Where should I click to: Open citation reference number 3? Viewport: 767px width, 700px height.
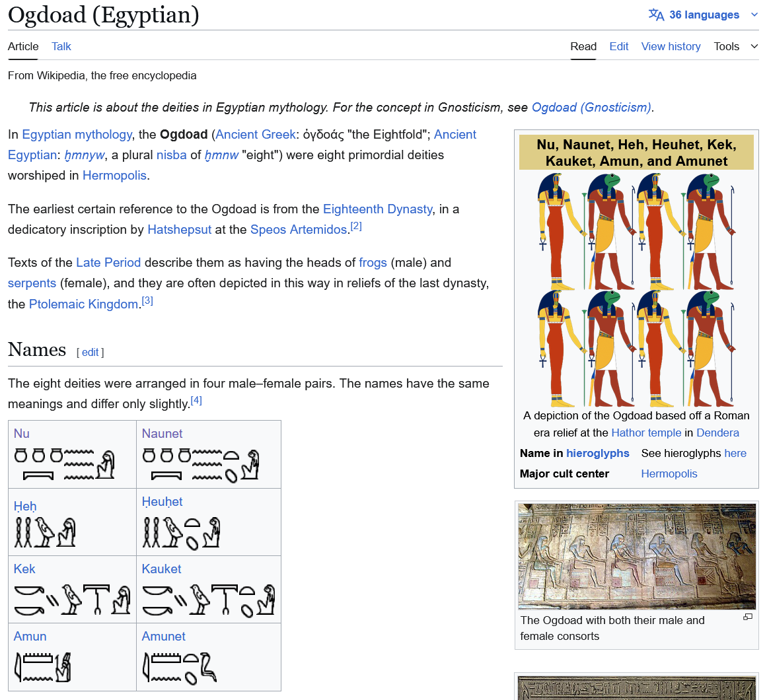[x=147, y=300]
